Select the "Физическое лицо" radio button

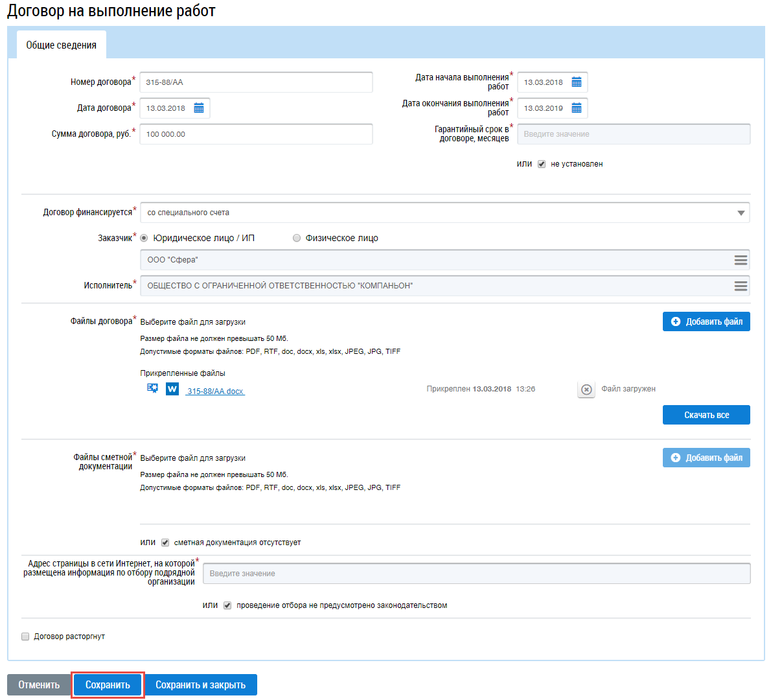297,238
